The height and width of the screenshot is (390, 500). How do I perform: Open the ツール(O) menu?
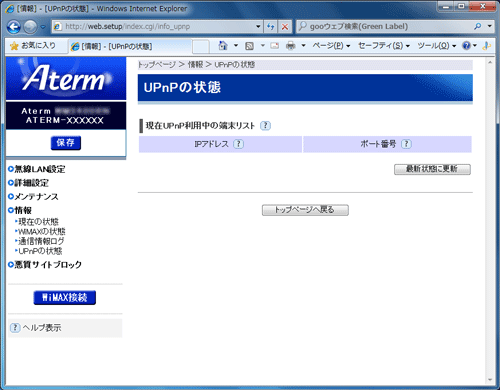[x=437, y=46]
